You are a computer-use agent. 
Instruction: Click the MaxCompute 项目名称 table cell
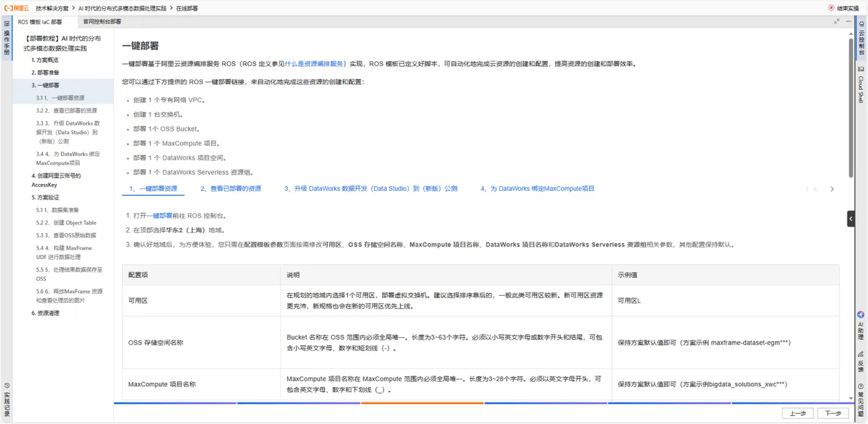201,384
